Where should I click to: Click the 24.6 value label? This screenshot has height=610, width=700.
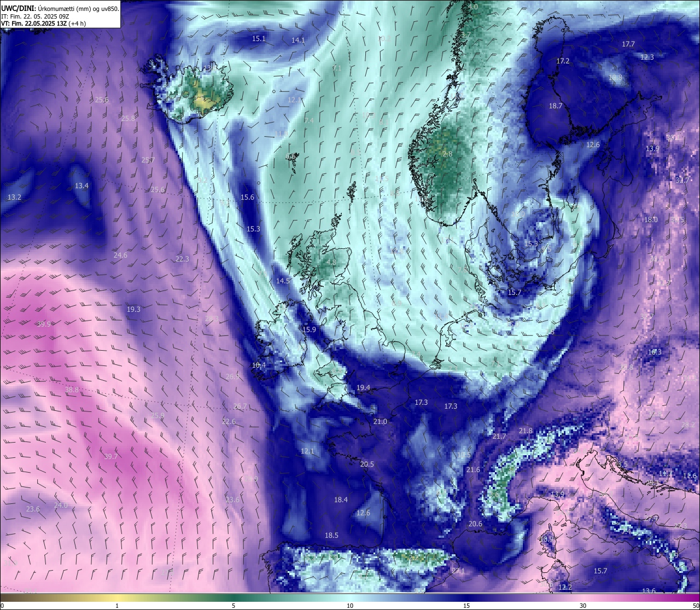pyautogui.click(x=120, y=255)
